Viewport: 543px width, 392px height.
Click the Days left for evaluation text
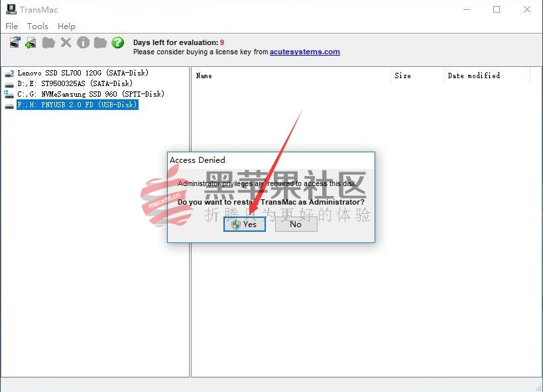(179, 42)
